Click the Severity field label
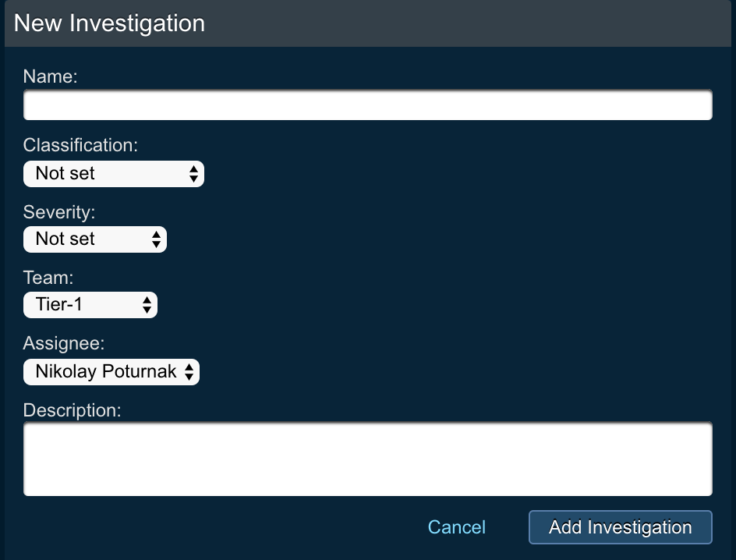Image resolution: width=736 pixels, height=560 pixels. point(59,211)
